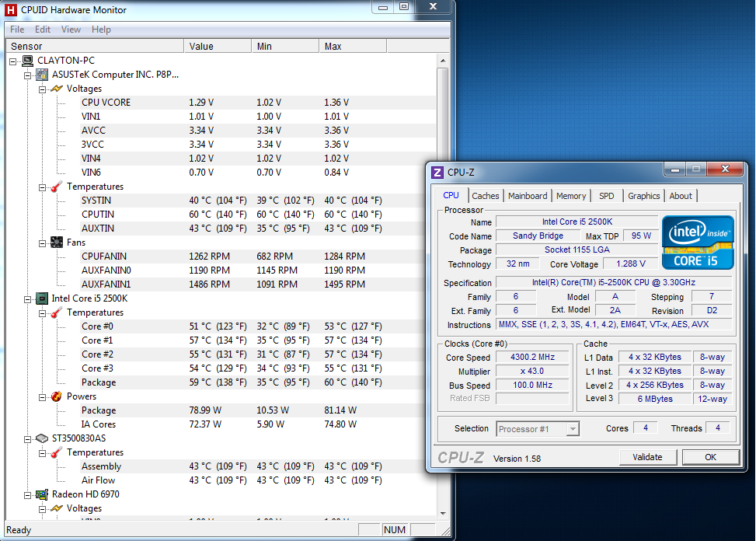
Task: Collapse the motherboard Temperatures node
Action: (x=42, y=187)
